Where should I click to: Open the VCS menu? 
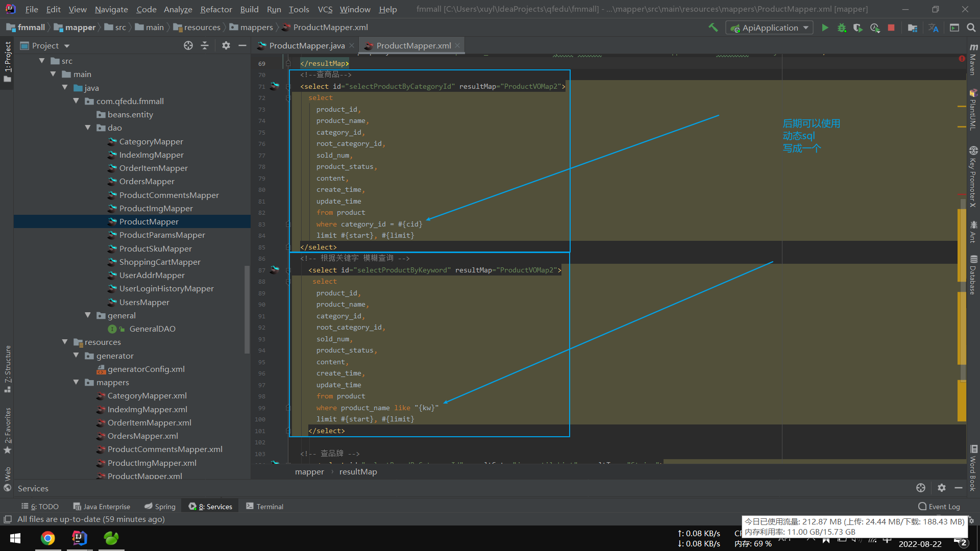pos(325,9)
